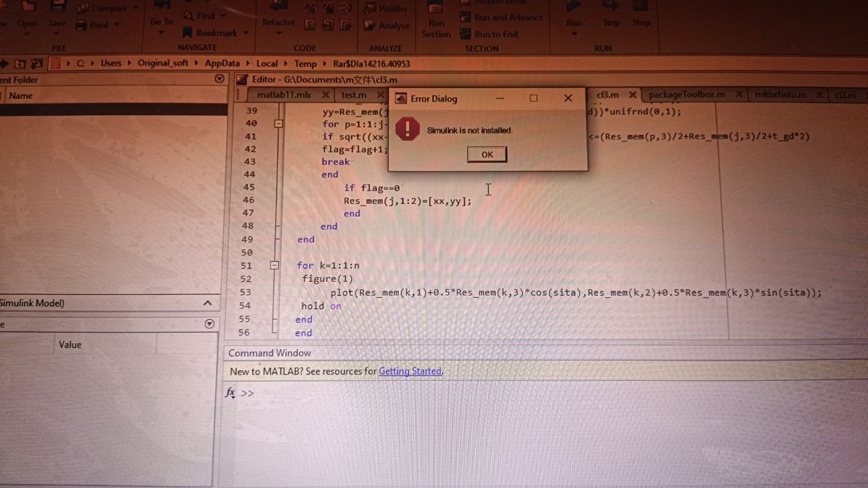This screenshot has width=868, height=488.
Task: Click Temp in the path bar
Action: 305,63
